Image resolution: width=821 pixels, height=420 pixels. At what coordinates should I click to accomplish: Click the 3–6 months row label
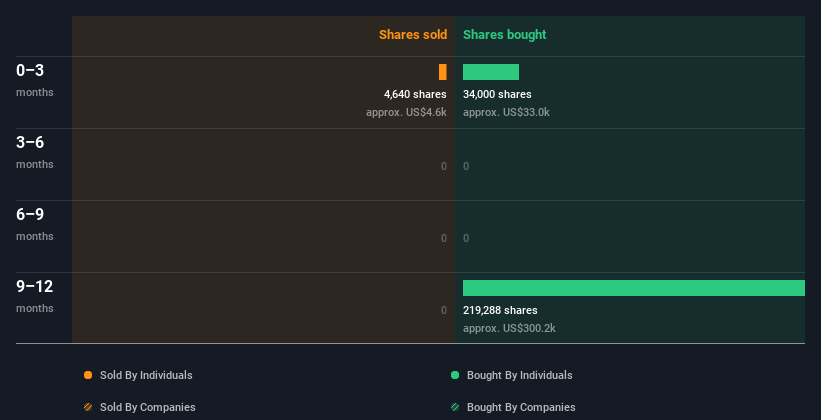coord(35,152)
